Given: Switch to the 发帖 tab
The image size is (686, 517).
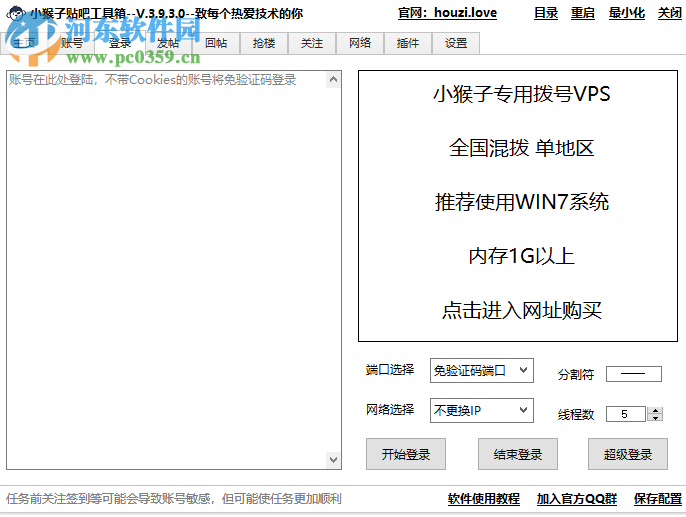Looking at the screenshot, I should tap(168, 43).
